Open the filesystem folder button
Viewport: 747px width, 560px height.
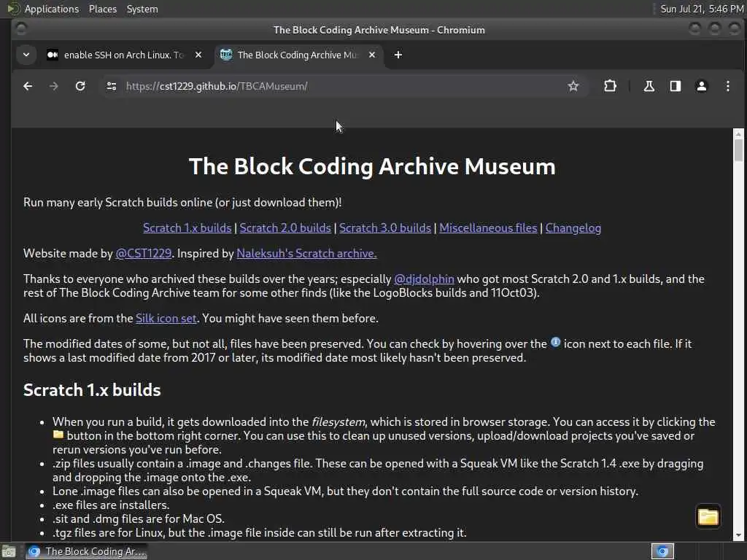pyautogui.click(x=708, y=517)
